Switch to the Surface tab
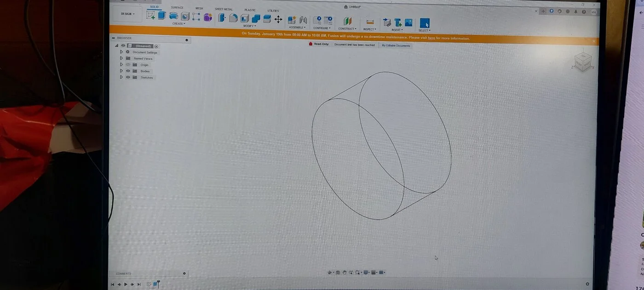 177,7
